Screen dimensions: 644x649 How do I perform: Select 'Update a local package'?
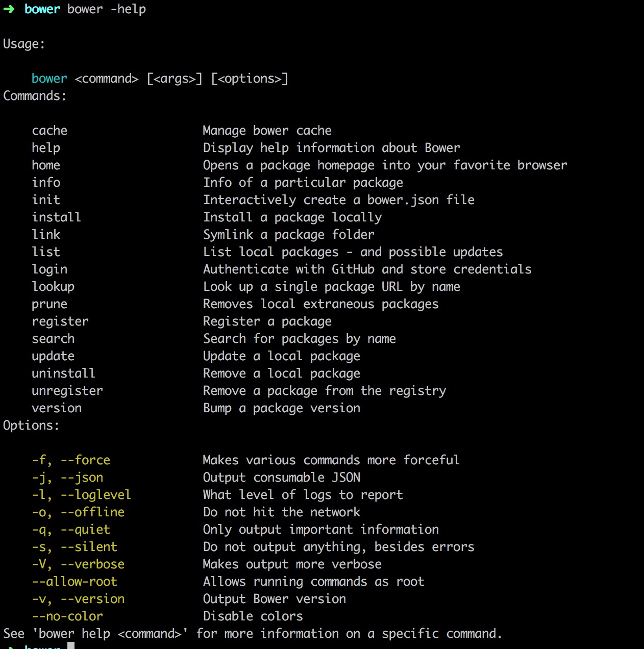pyautogui.click(x=282, y=356)
